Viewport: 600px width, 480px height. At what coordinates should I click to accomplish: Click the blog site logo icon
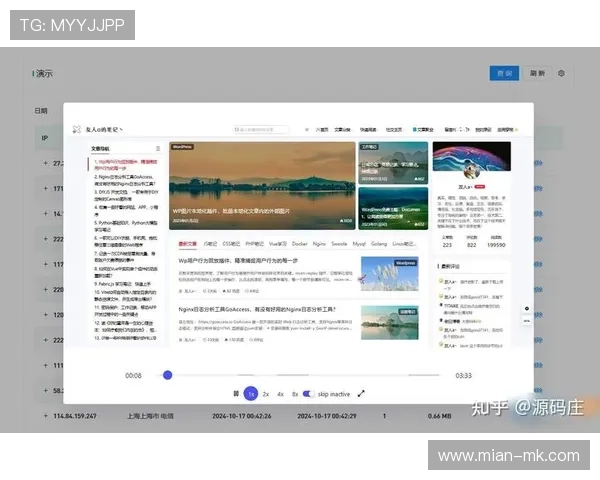coord(76,129)
